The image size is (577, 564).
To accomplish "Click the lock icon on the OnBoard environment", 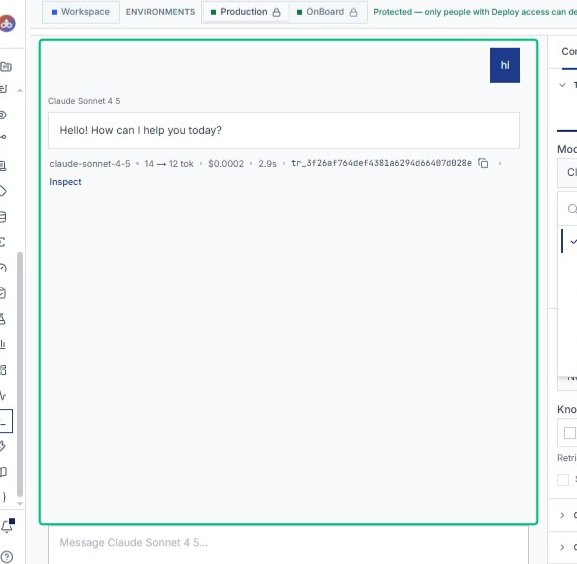I will 353,13.
